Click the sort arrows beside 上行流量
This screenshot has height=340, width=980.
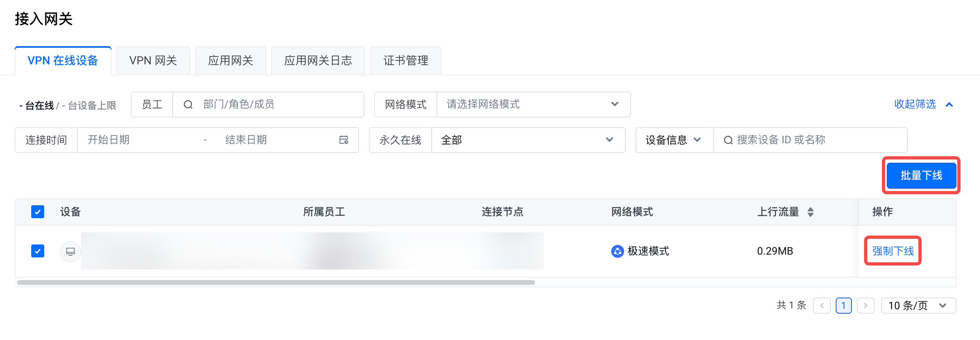click(810, 212)
